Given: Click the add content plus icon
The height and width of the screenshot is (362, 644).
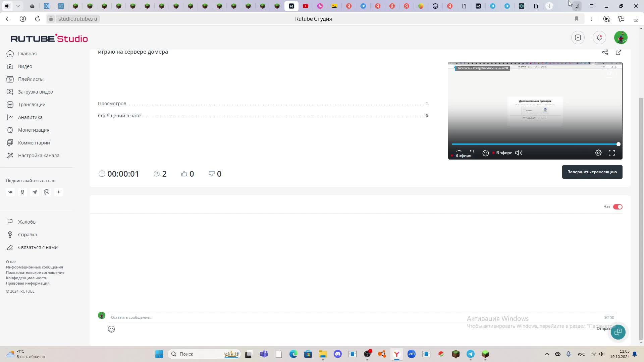Looking at the screenshot, I should [x=578, y=38].
